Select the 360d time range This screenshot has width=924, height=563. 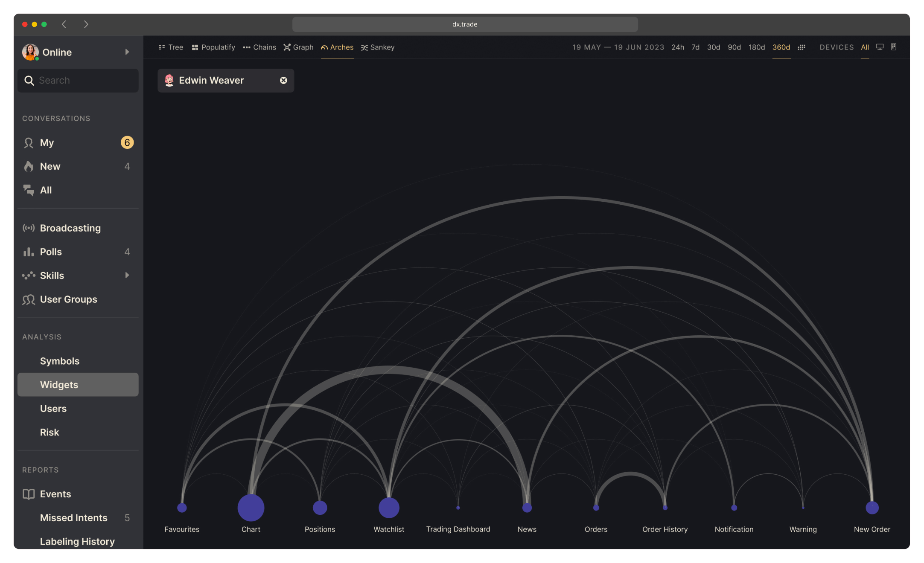click(x=781, y=47)
